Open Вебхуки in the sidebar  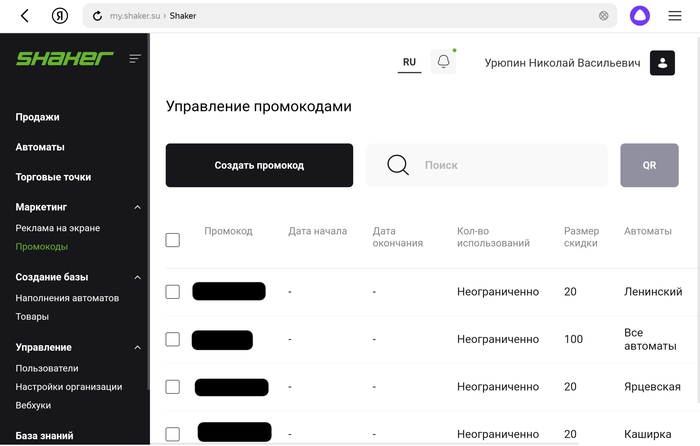pos(33,405)
